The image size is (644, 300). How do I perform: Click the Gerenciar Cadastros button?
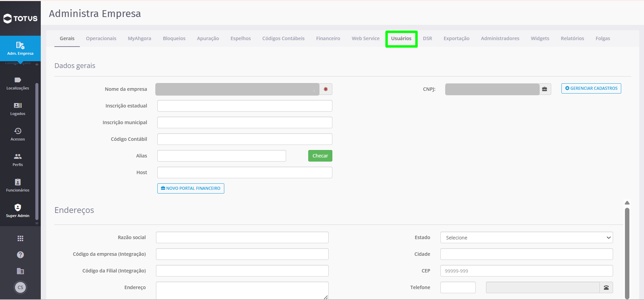[x=591, y=88]
